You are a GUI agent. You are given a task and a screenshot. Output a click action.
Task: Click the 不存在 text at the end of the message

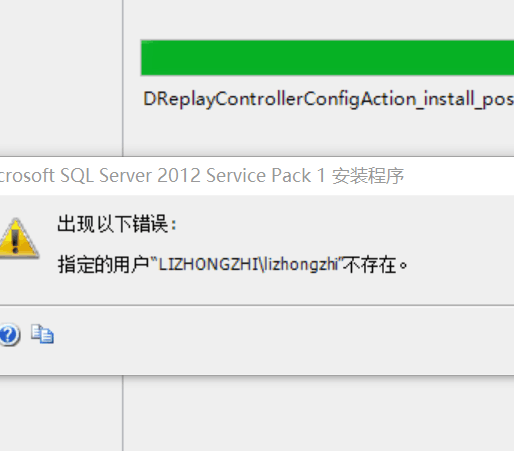pos(370,265)
